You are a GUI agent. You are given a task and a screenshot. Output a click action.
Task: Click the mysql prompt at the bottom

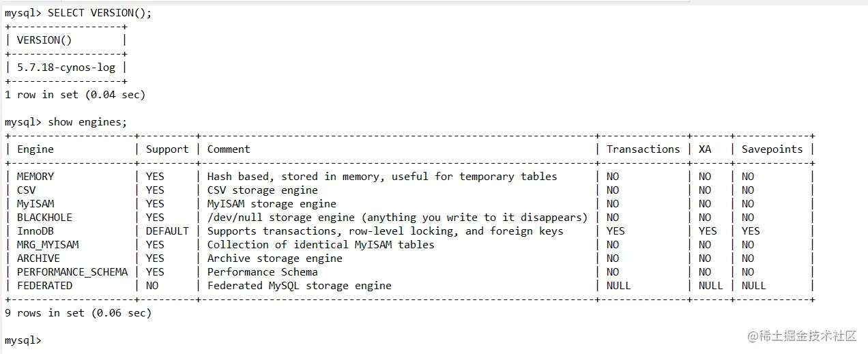pos(23,340)
